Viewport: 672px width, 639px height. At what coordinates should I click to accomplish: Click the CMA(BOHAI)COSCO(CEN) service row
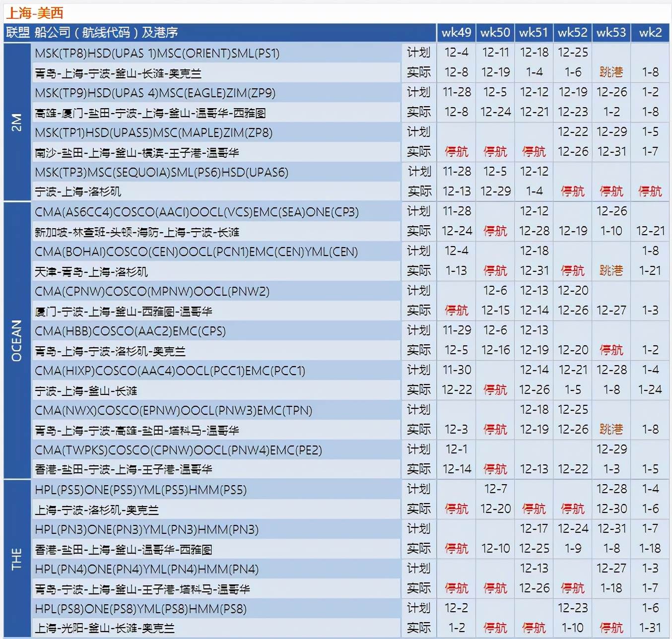tap(216, 251)
